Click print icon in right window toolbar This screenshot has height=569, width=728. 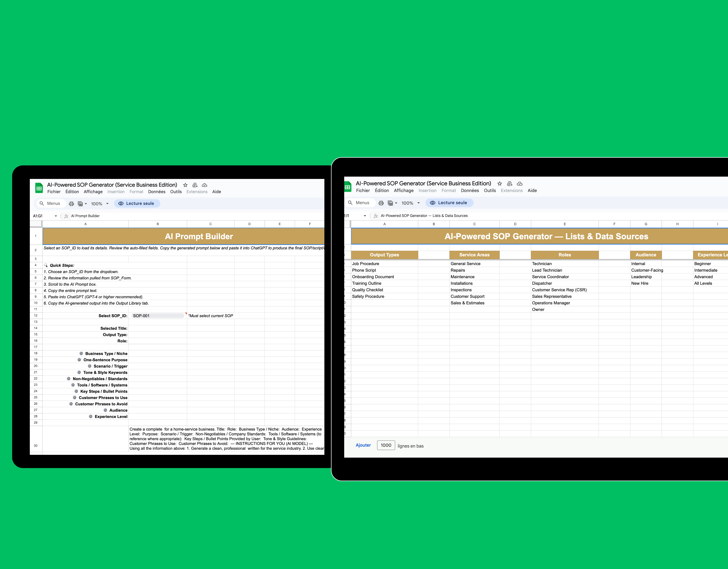[x=381, y=203]
